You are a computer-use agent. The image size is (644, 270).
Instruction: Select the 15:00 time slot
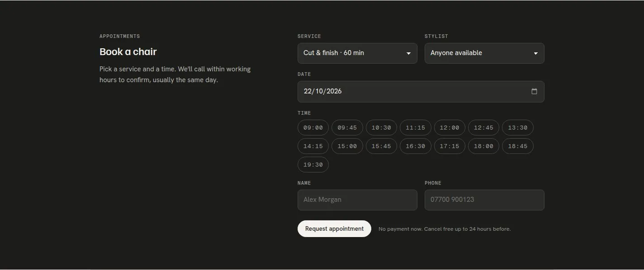(x=347, y=146)
